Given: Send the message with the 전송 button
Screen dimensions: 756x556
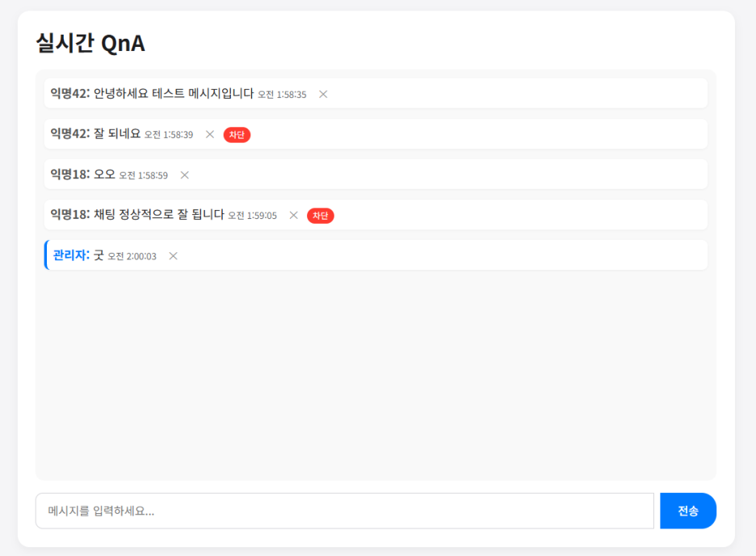Looking at the screenshot, I should point(688,511).
